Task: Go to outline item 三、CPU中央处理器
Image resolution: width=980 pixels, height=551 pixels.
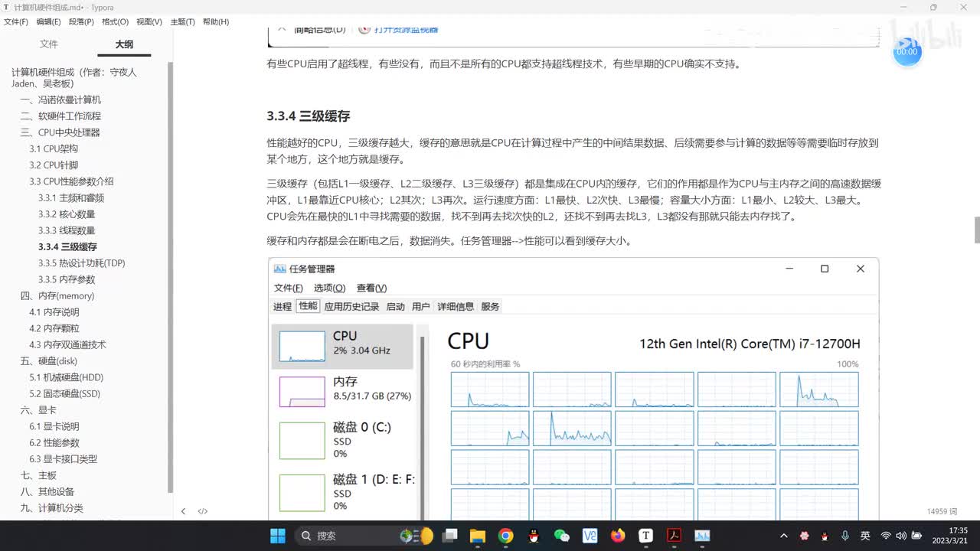Action: click(x=60, y=132)
